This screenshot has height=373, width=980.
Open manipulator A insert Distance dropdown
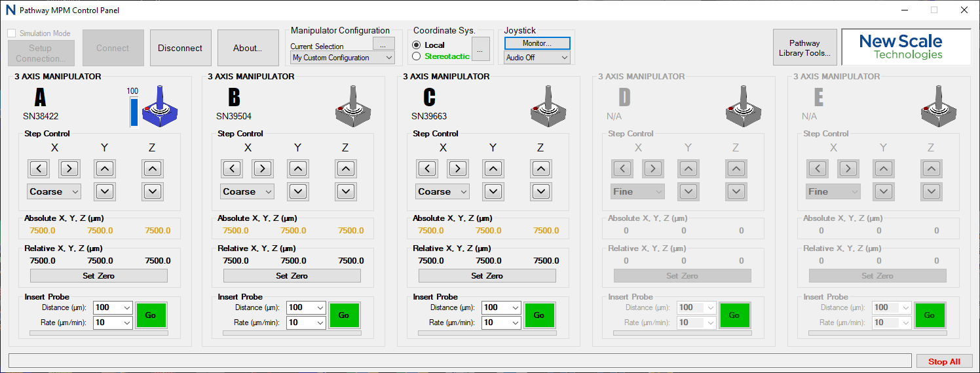click(126, 307)
